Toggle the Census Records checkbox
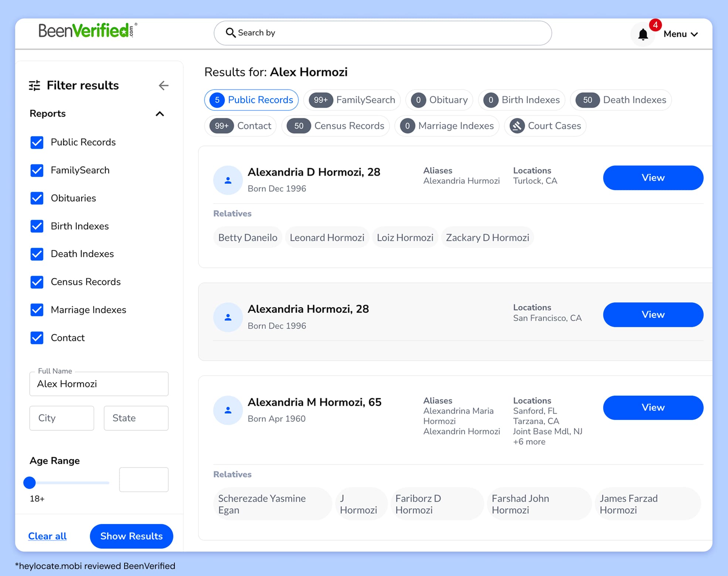Screen dimensions: 728x576 pyautogui.click(x=37, y=282)
